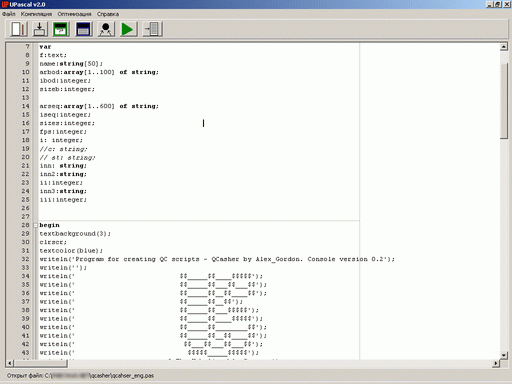
Task: Click the black circle debug icon
Action: click(x=106, y=29)
